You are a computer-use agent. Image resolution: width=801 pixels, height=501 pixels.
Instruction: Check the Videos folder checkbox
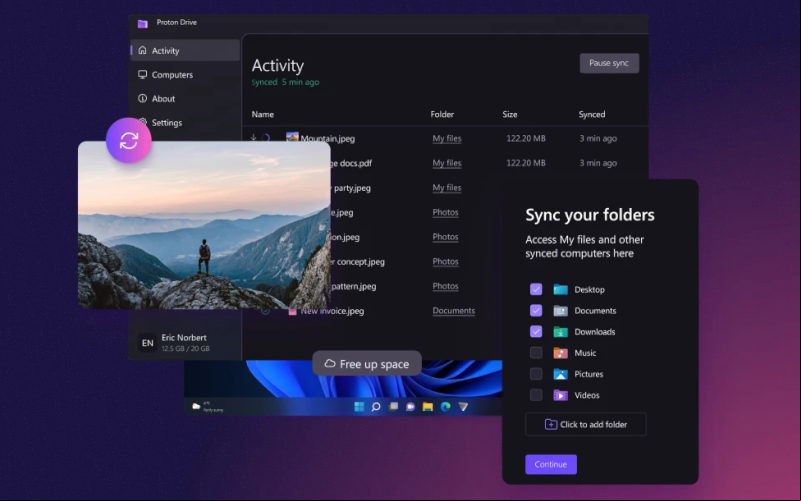[x=536, y=395]
